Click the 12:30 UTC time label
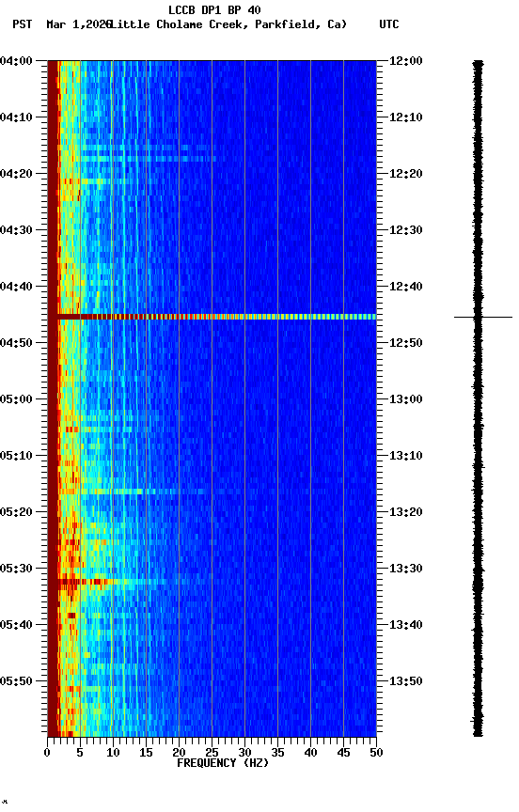Viewport: 519px width, 812px height. (406, 230)
